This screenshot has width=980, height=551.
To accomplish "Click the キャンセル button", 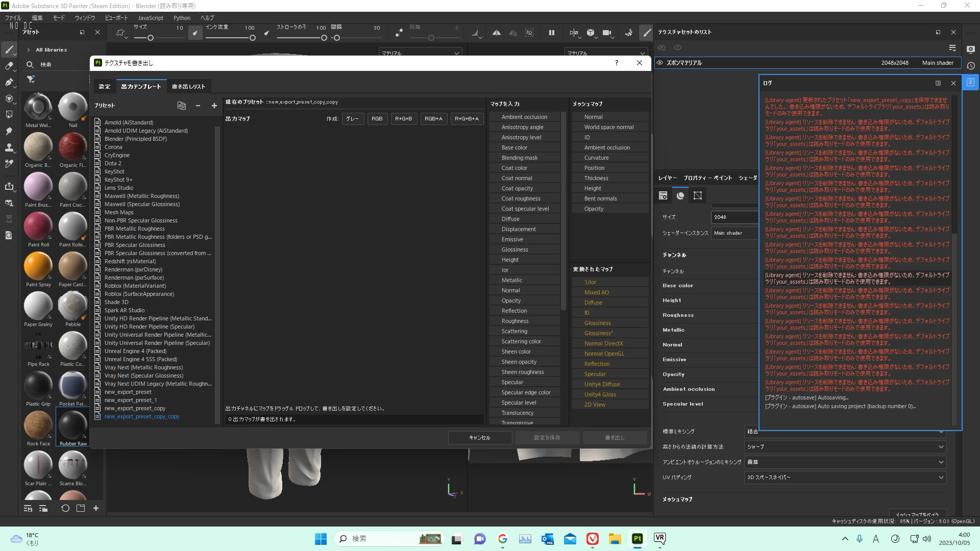I will click(479, 438).
